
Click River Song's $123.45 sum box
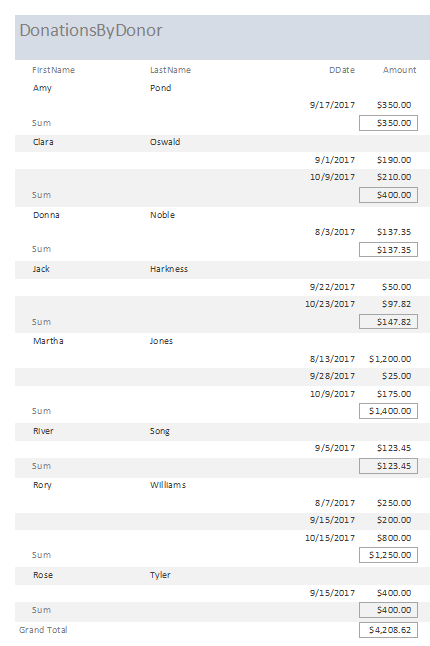388,466
